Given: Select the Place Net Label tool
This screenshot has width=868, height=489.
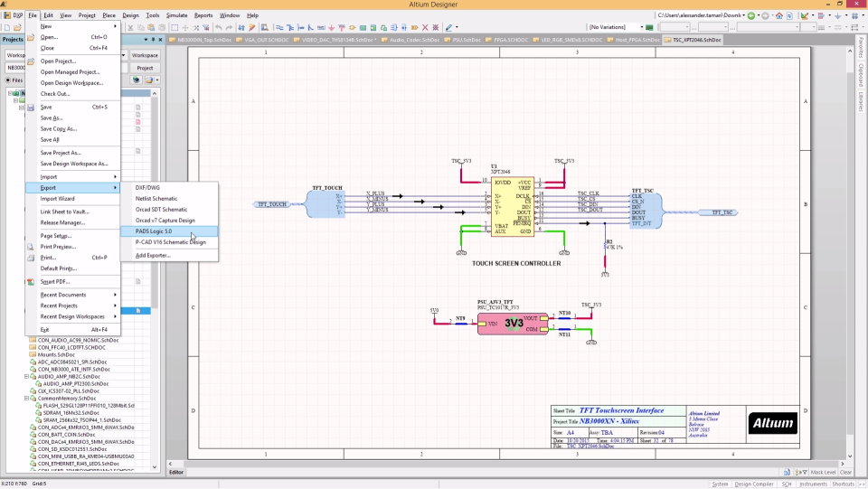Looking at the screenshot, I should tap(321, 27).
